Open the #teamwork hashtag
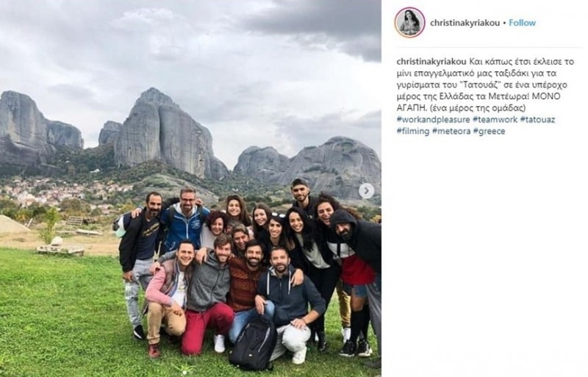This screenshot has height=377, width=588. coord(495,120)
